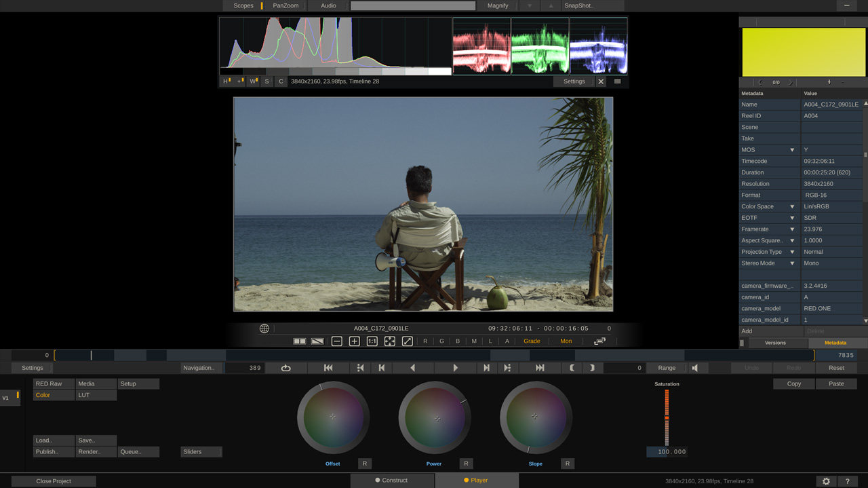Toggle the luminance view (L)
868x488 pixels.
tap(490, 341)
